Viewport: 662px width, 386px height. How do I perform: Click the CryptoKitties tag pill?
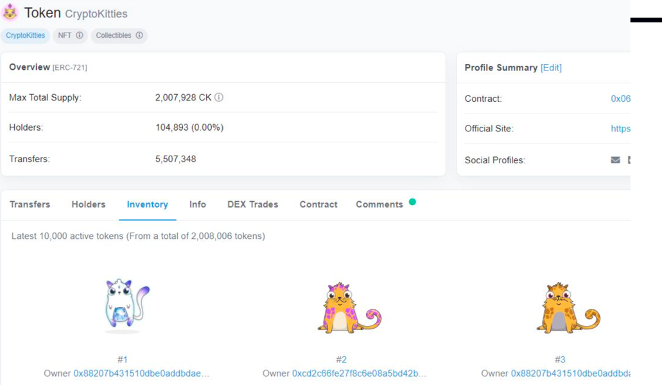[25, 35]
